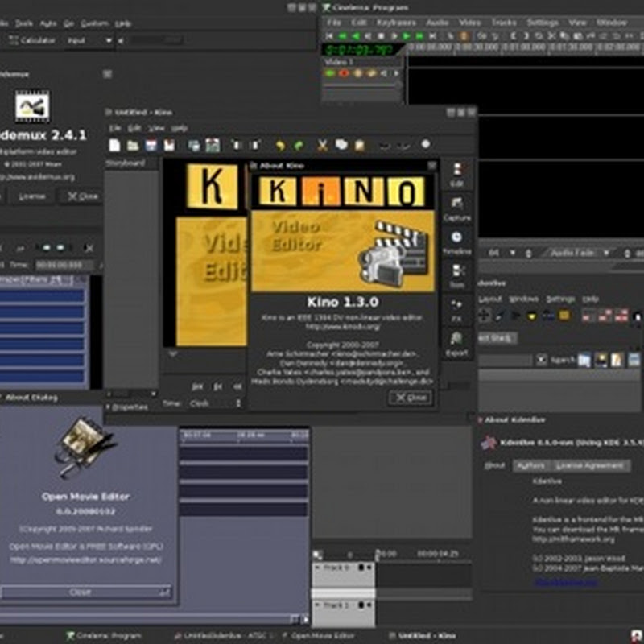This screenshot has height=644, width=644.
Task: Expand the Properties section in Kino
Action: (x=109, y=407)
